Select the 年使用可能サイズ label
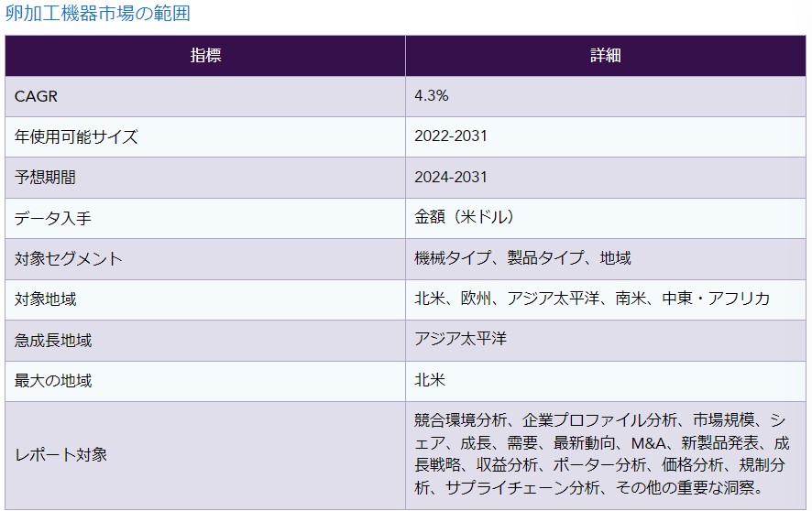812x511 pixels. coord(76,136)
